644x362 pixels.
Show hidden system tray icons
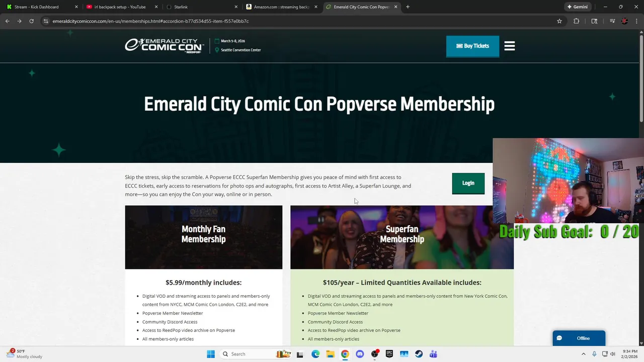click(584, 354)
